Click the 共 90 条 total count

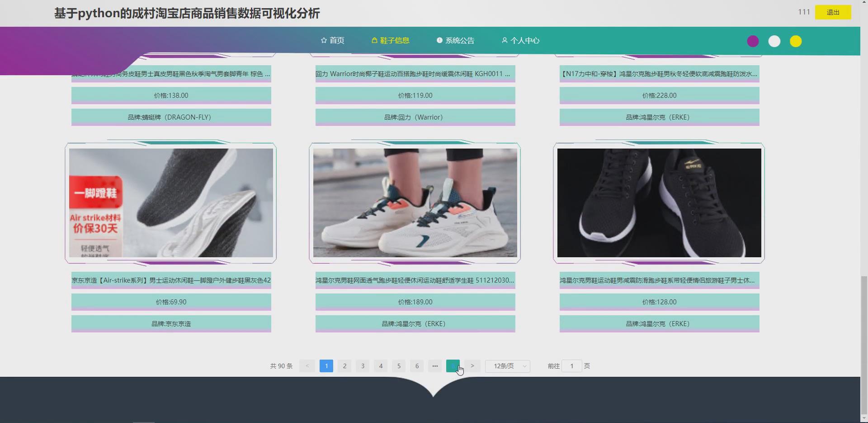[x=281, y=366]
